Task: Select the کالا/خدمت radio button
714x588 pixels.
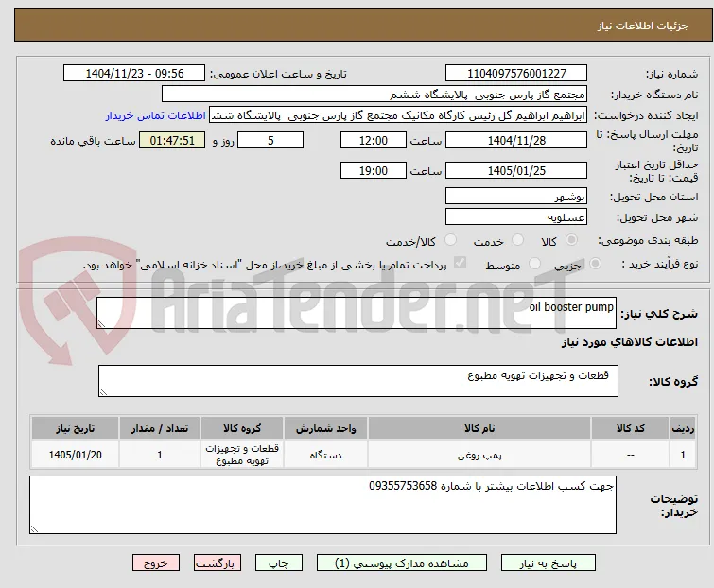Action: (x=450, y=240)
